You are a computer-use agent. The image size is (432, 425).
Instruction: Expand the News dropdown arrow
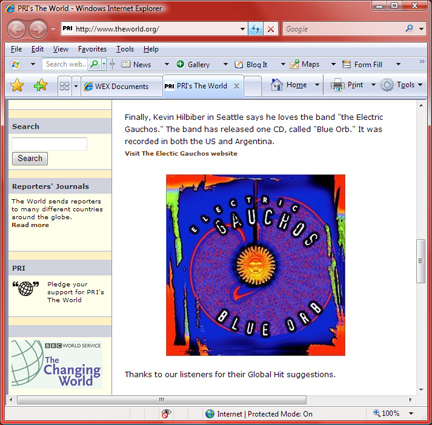point(167,64)
